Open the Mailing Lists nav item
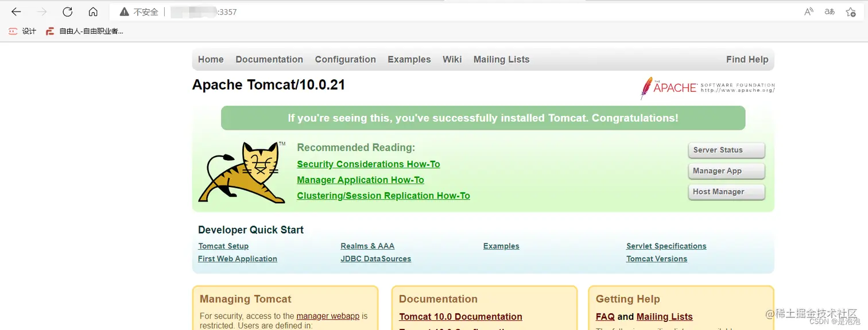 [502, 60]
